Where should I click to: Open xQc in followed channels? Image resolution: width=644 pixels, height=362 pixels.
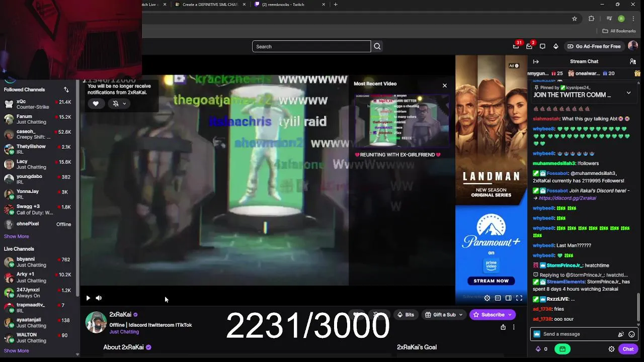click(38, 105)
